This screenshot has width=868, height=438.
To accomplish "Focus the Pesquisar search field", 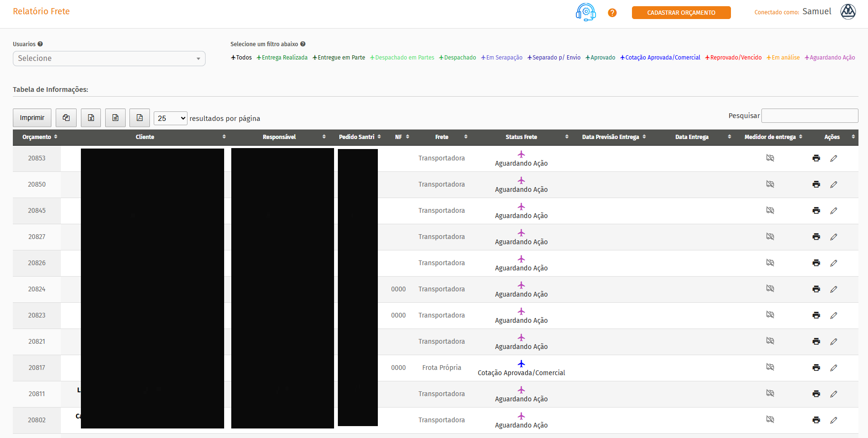I will [809, 116].
